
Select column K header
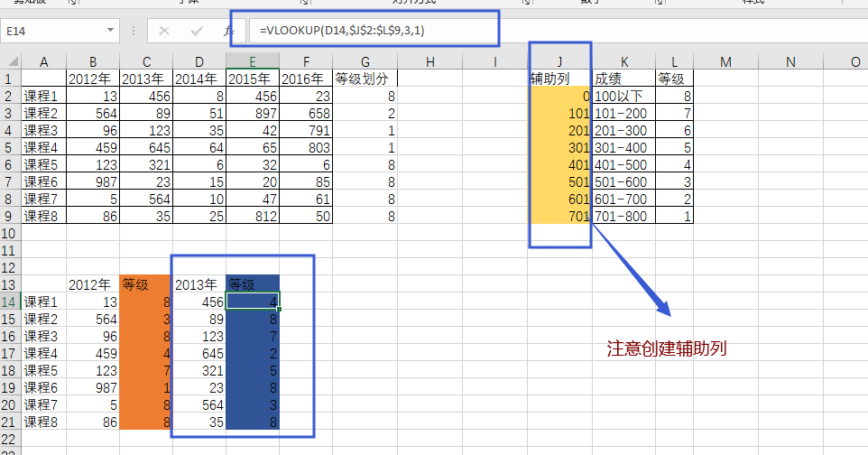(623, 61)
